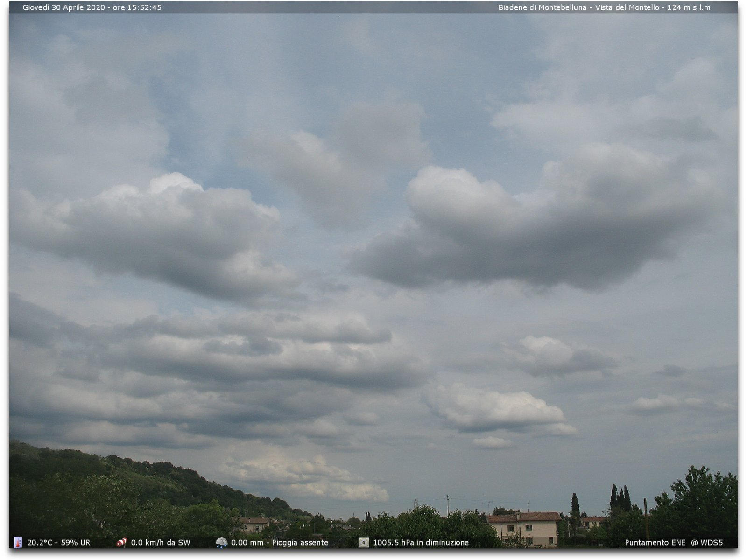The width and height of the screenshot is (747, 560).
Task: Select the time 'ore 15:52:45'
Action: 137,7
